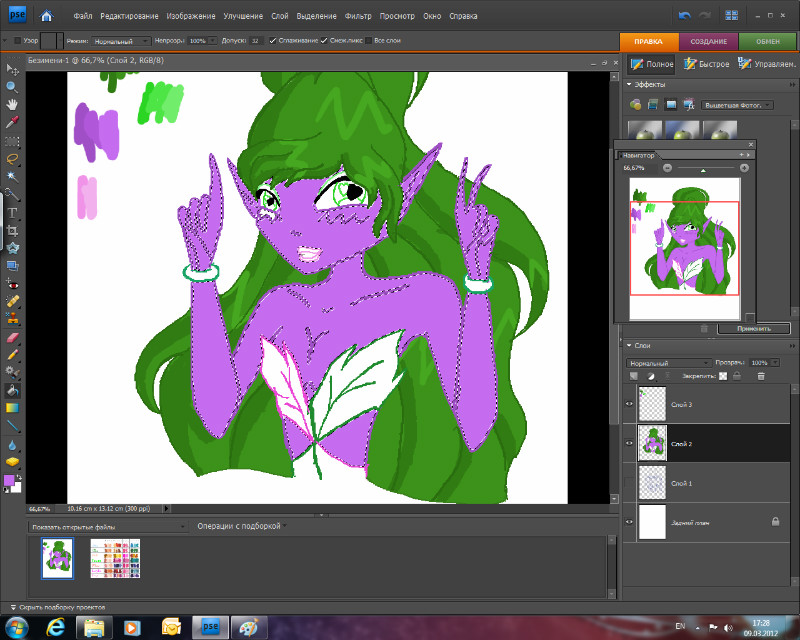Open the layer blend mode dropdown Нормальный
Viewport: 800px width, 640px height.
(667, 362)
